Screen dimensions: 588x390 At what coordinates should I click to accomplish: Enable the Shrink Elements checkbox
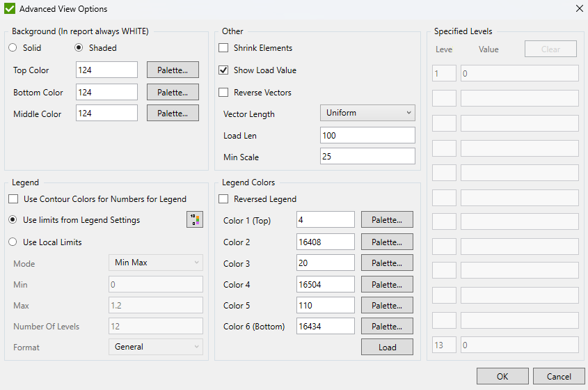pyautogui.click(x=223, y=48)
